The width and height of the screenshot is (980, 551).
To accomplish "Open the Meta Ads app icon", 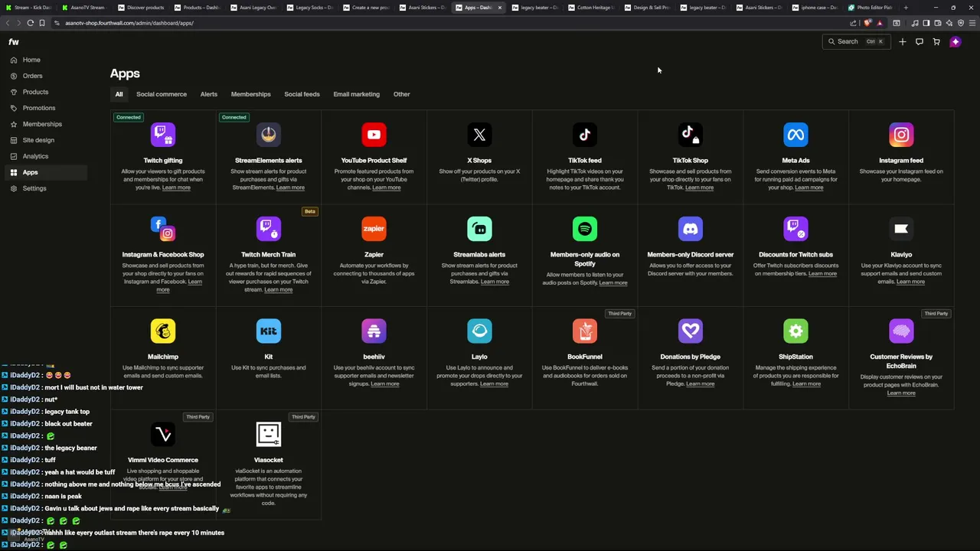I will coord(795,135).
